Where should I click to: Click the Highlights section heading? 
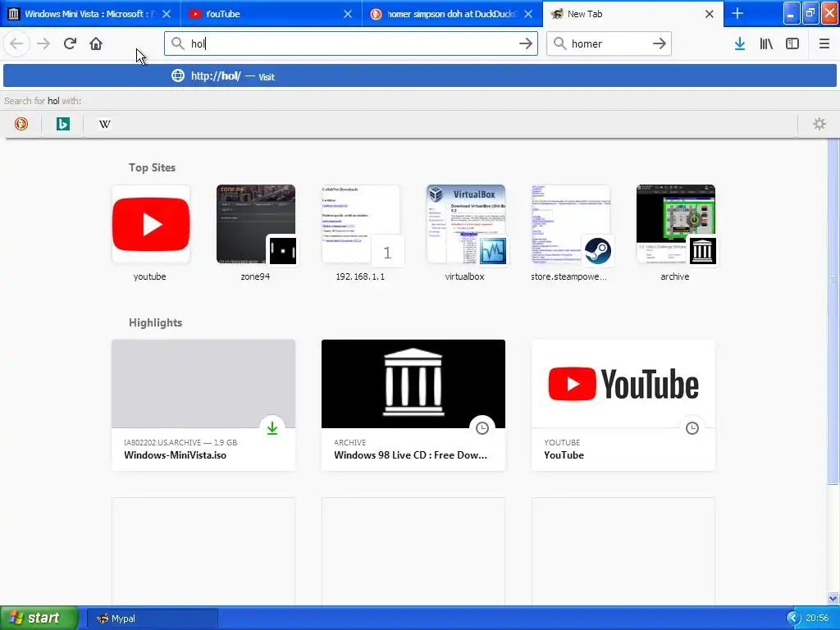point(155,322)
